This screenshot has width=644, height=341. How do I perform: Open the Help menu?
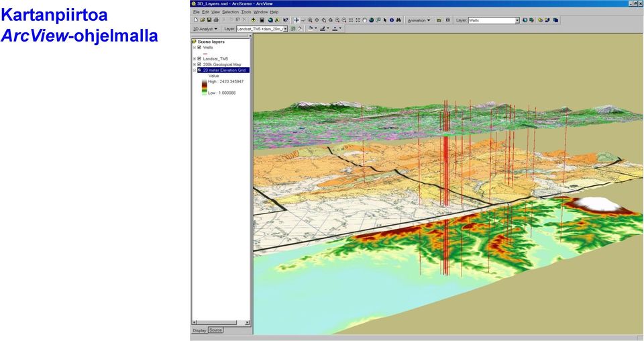(274, 12)
